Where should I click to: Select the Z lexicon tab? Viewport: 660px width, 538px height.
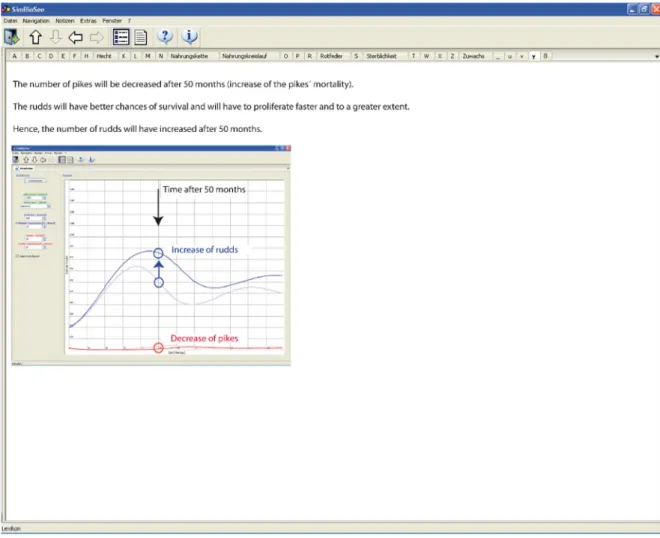pyautogui.click(x=452, y=56)
